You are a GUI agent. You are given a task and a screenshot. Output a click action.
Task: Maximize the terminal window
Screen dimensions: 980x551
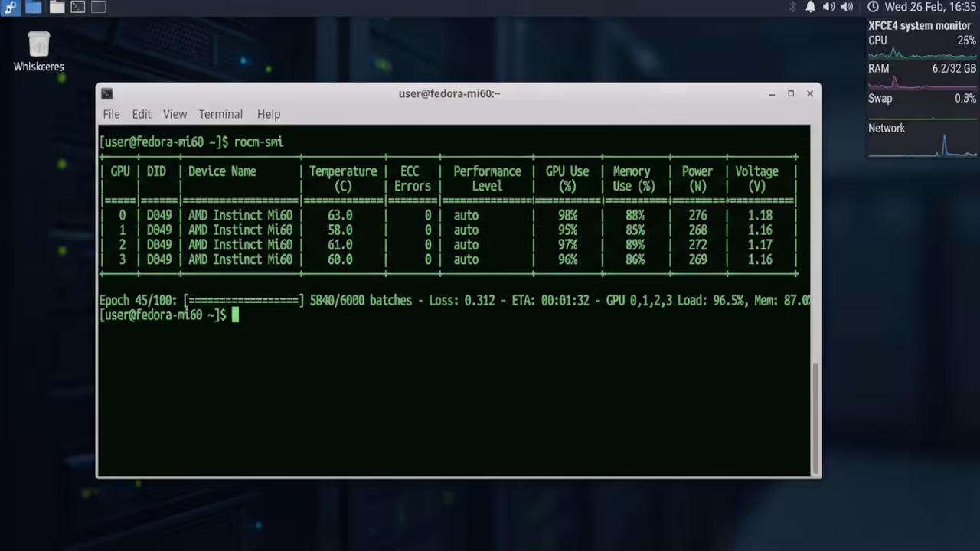(x=791, y=93)
